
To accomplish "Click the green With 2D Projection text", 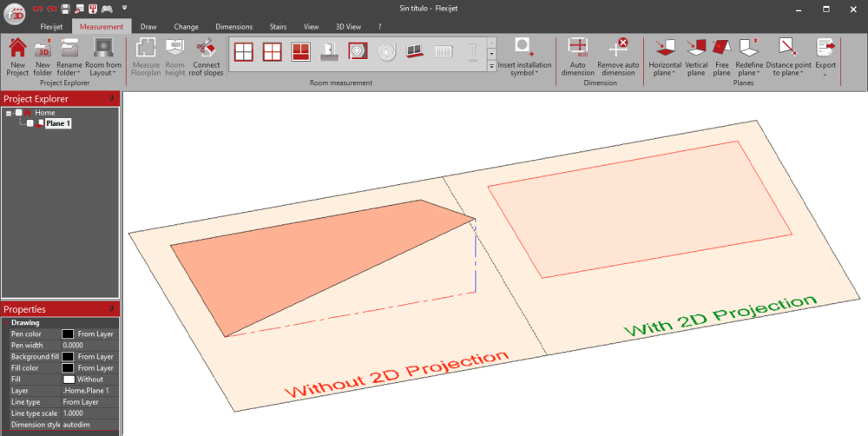I will [720, 316].
